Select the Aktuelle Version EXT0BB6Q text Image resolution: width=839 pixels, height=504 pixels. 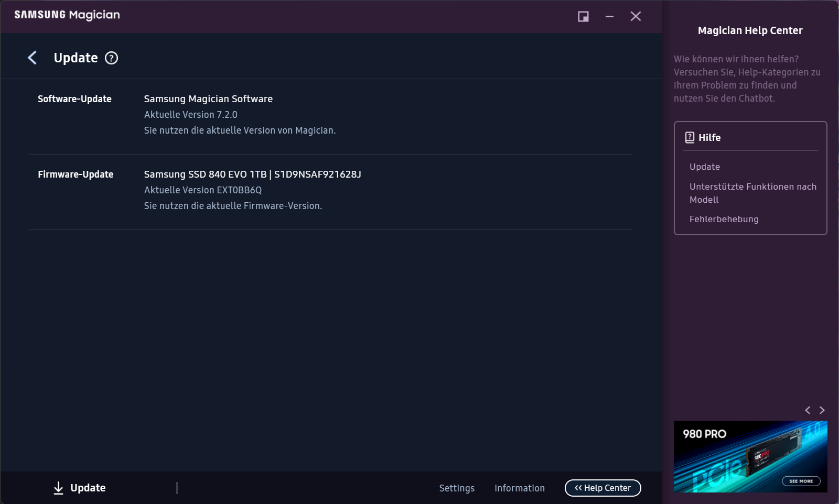[203, 190]
